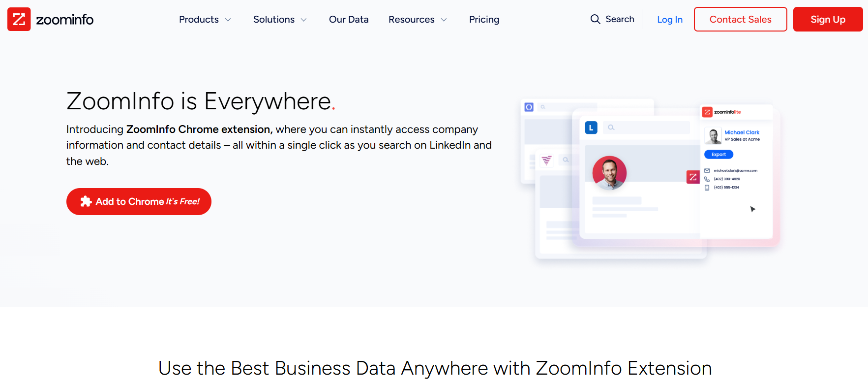Click the puzzle piece icon on Chrome button
The height and width of the screenshot is (384, 868).
(86, 201)
